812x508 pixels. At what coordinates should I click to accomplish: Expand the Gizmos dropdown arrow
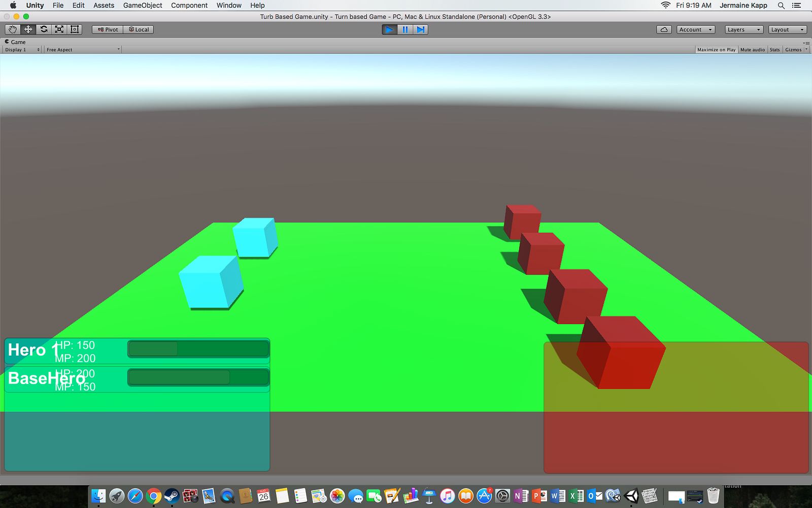click(x=806, y=50)
